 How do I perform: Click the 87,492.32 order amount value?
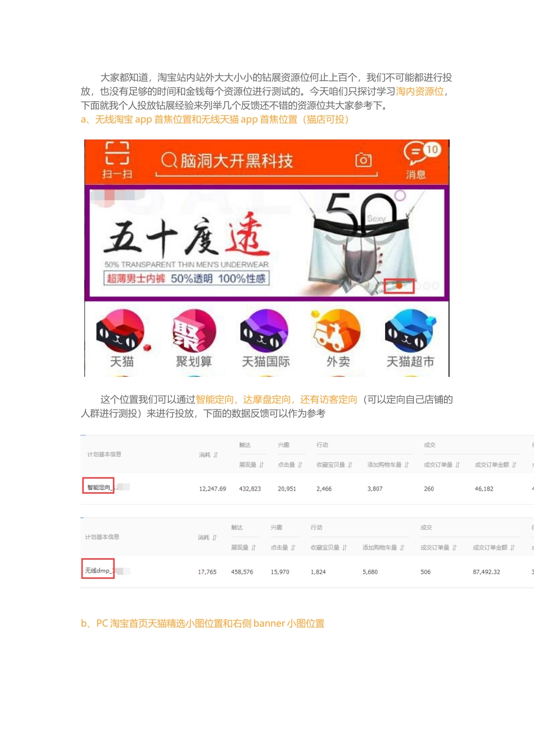486,572
